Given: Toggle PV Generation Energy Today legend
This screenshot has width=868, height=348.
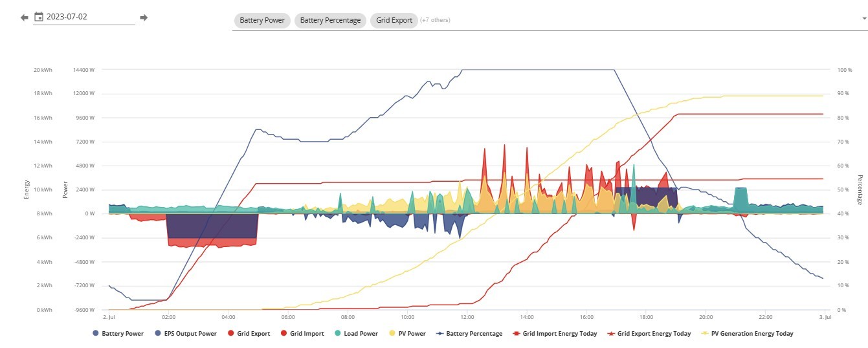Looking at the screenshot, I should click(x=746, y=334).
